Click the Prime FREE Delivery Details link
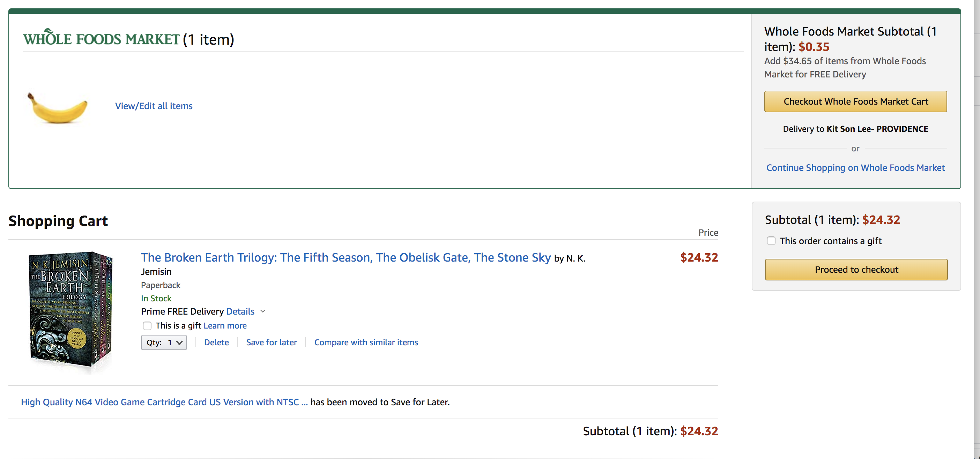Viewport: 980px width, 459px height. (x=240, y=311)
